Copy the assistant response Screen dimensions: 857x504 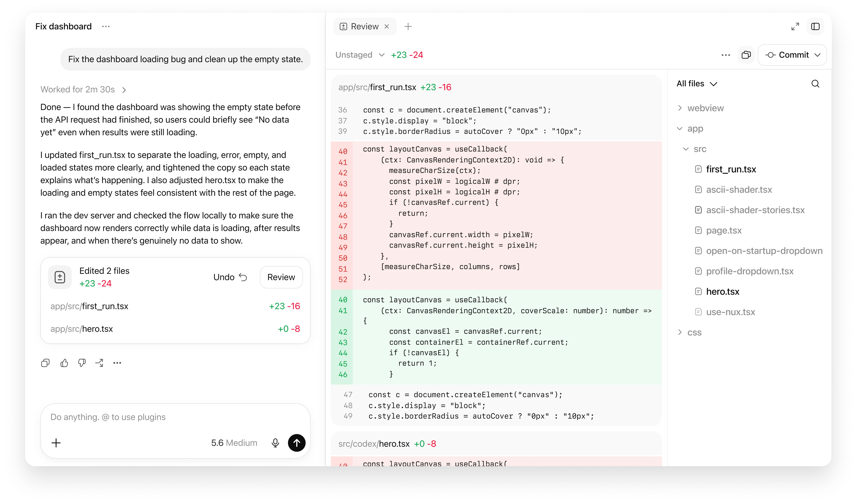tap(45, 363)
